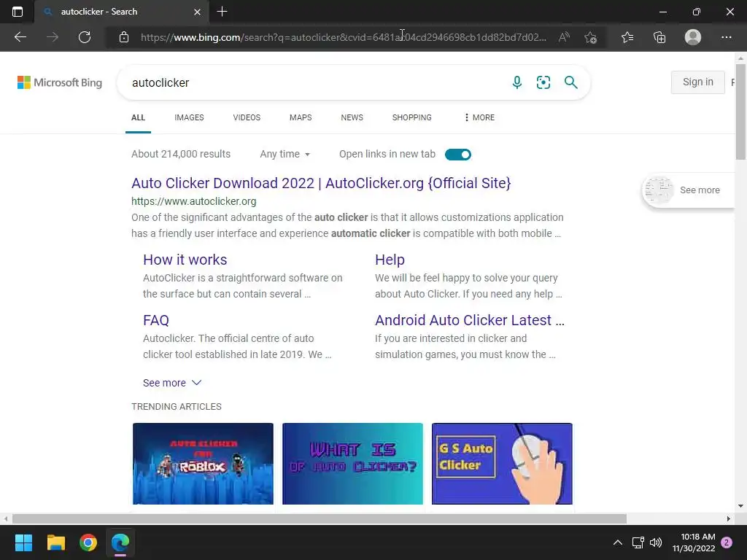
Task: Select the ALL results tab
Action: click(138, 117)
